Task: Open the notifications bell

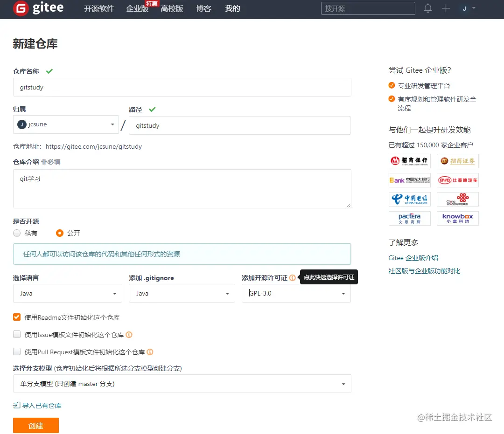Action: click(427, 8)
